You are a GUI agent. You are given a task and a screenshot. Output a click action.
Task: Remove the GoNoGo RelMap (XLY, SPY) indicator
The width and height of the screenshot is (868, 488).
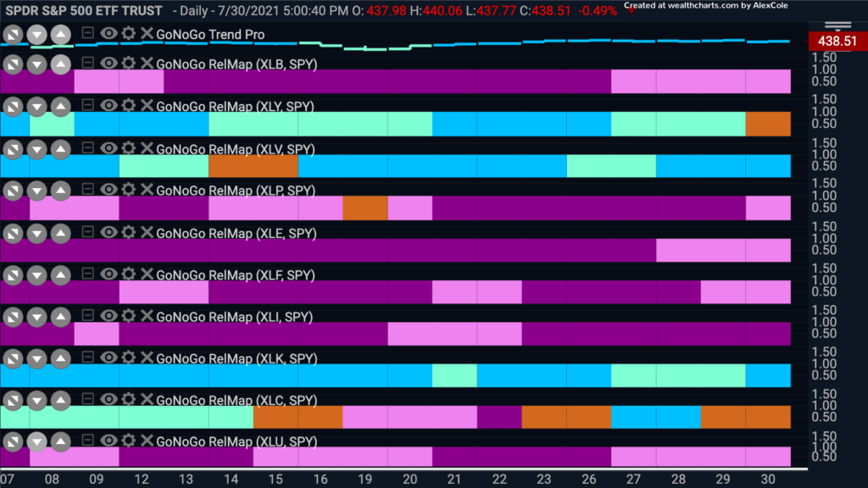[x=146, y=105]
